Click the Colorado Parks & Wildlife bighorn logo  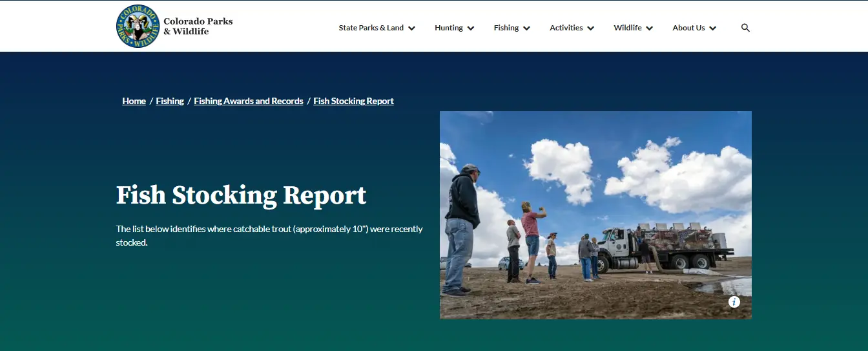coord(138,26)
